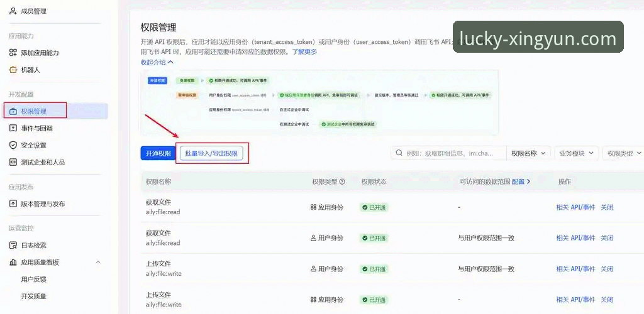Open 版本管理与发布
Image resolution: width=644 pixels, height=314 pixels.
43,203
